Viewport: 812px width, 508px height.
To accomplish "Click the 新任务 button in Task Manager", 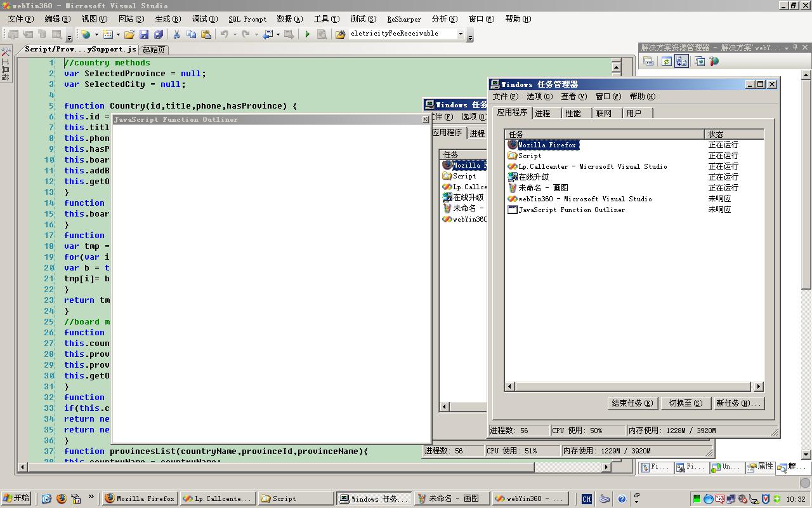I will tap(738, 403).
